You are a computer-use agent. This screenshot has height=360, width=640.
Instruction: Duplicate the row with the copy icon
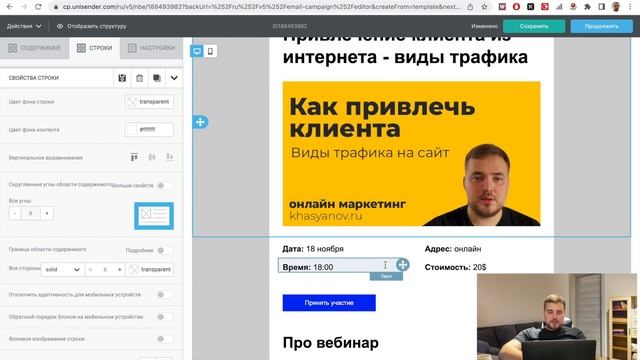pos(157,78)
